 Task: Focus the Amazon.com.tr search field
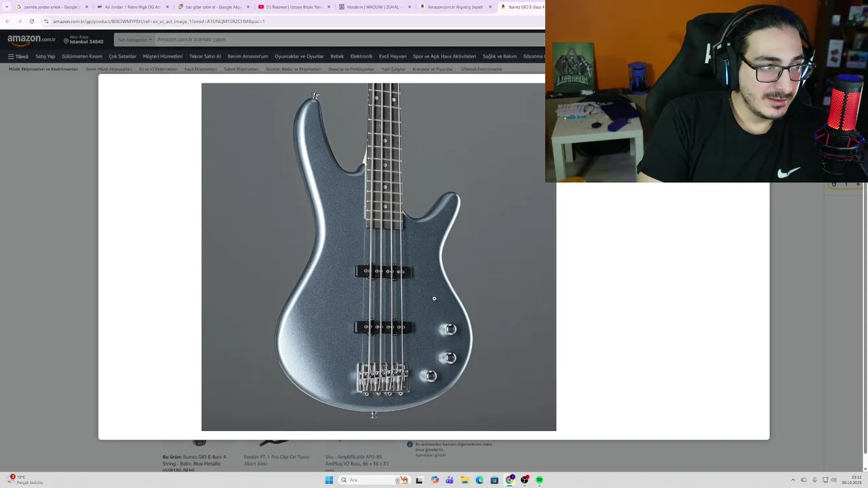tap(349, 39)
